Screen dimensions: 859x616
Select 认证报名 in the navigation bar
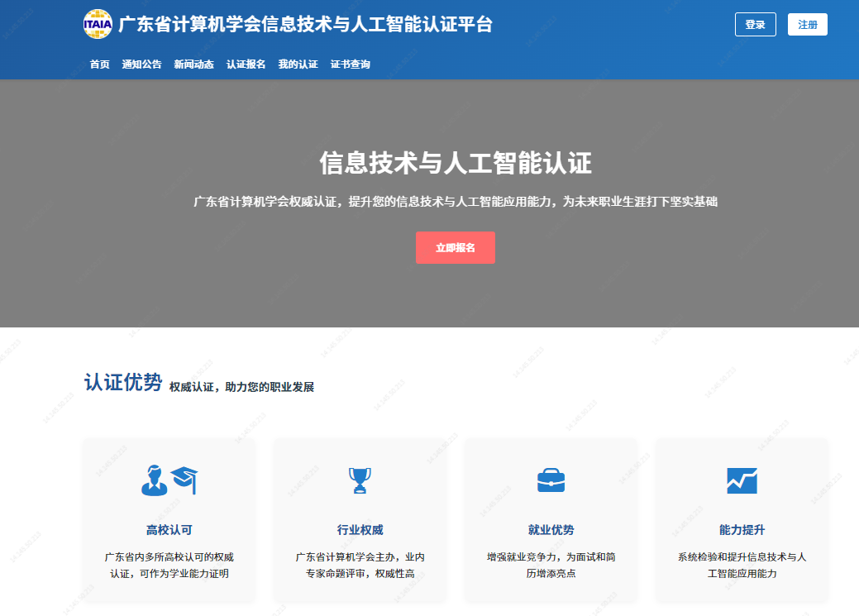point(246,64)
